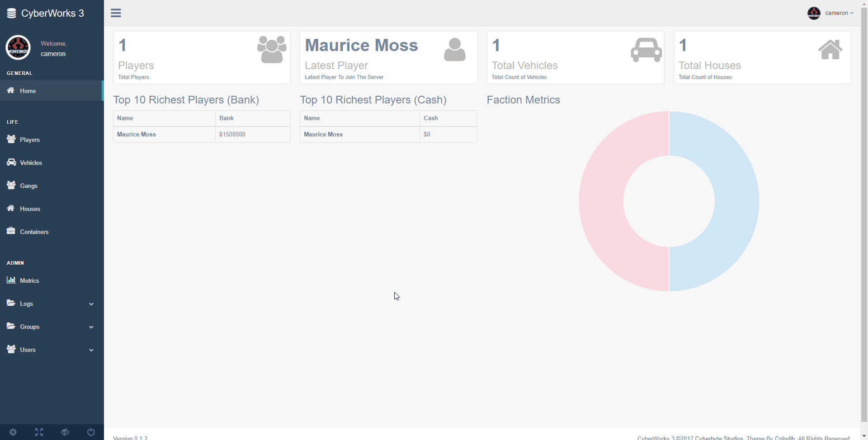Click the car icon in Total Vehicles card
868x440 pixels.
pyautogui.click(x=646, y=49)
